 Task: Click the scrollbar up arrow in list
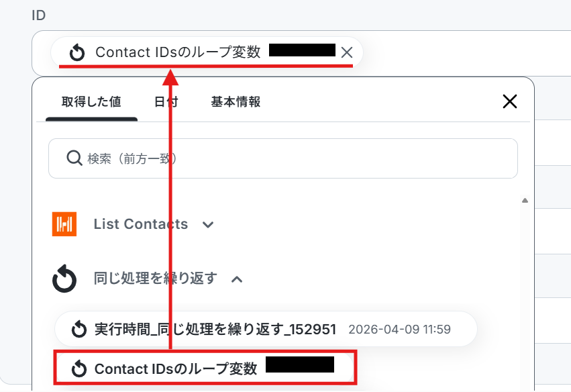tap(525, 201)
